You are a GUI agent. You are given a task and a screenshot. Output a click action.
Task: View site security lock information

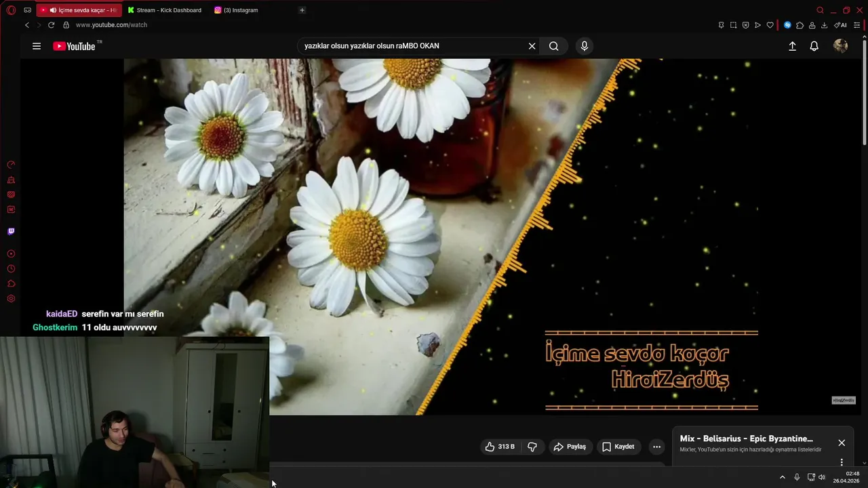[66, 25]
